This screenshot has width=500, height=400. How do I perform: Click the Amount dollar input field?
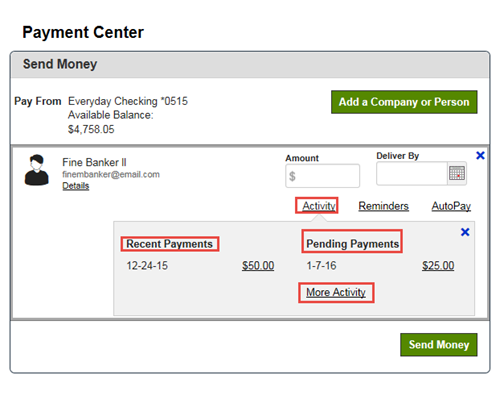click(322, 176)
